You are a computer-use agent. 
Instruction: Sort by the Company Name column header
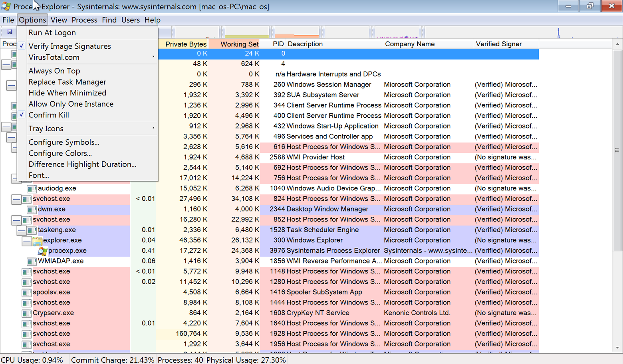click(429, 44)
